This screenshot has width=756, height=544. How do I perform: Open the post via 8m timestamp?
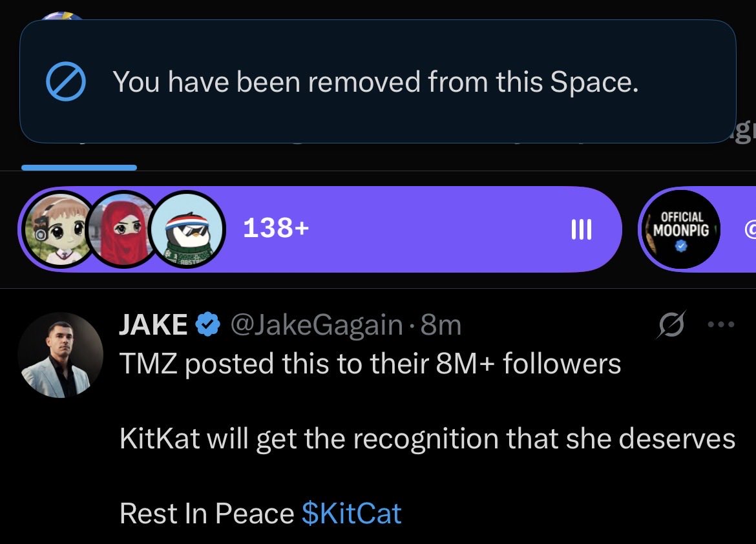[441, 325]
